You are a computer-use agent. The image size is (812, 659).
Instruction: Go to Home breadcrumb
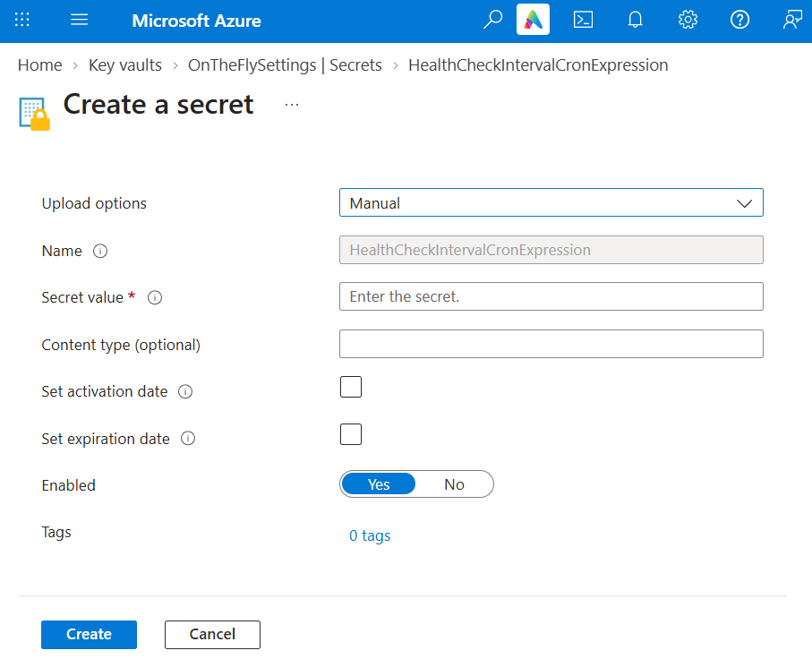pos(40,65)
